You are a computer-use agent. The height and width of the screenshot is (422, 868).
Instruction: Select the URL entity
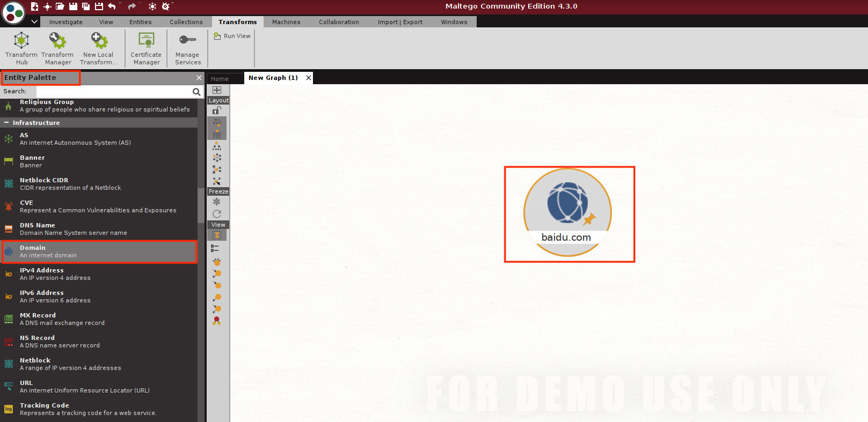tap(99, 387)
